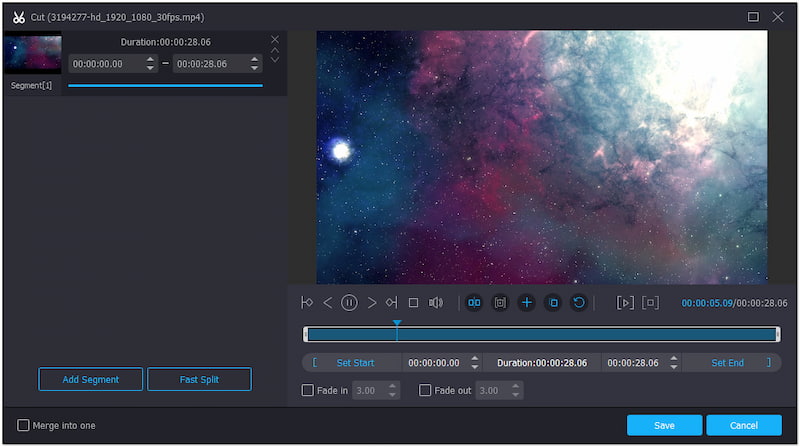This screenshot has width=800, height=447.
Task: Pause the video playback
Action: click(349, 303)
